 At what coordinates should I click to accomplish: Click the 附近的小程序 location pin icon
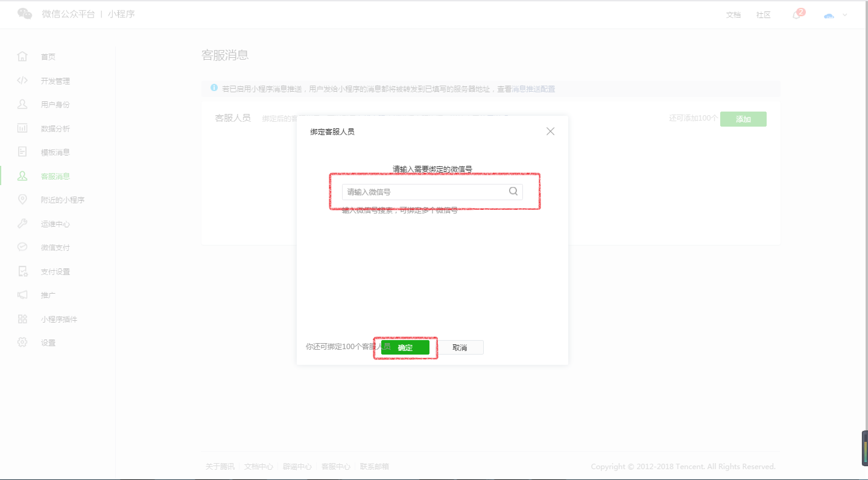pos(22,199)
